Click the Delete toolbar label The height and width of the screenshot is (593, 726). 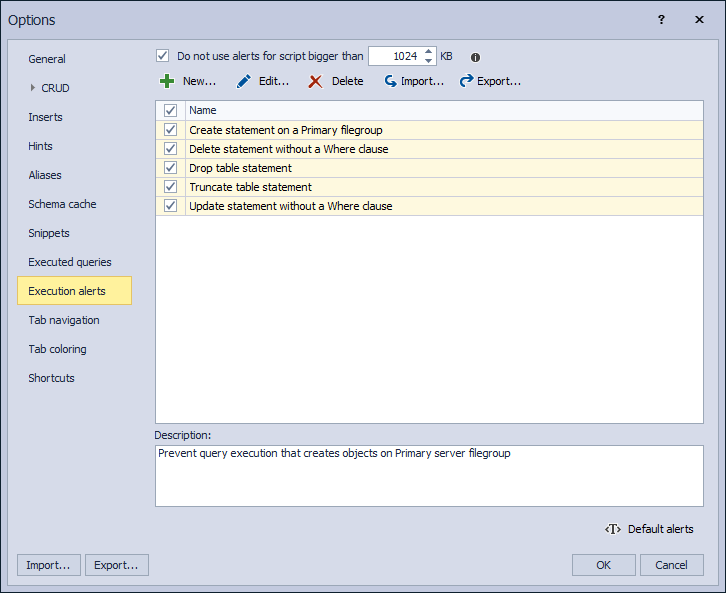tap(347, 81)
